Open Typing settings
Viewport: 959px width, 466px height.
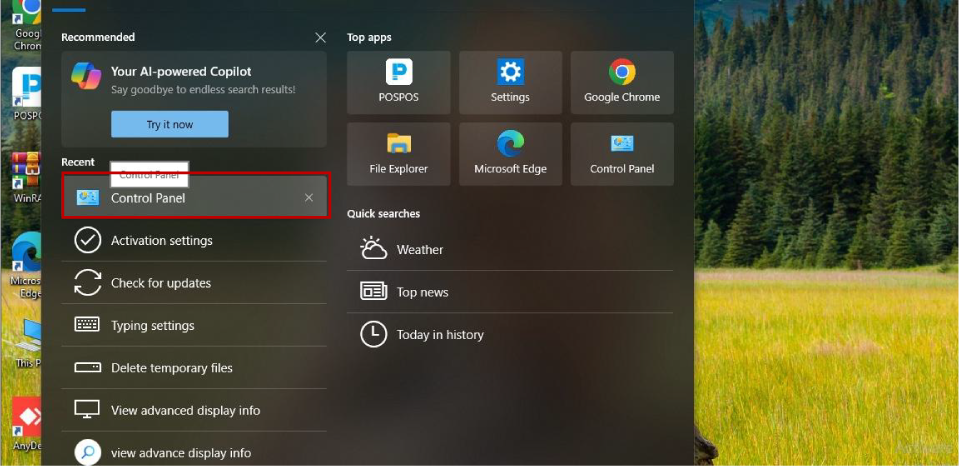[x=152, y=326]
